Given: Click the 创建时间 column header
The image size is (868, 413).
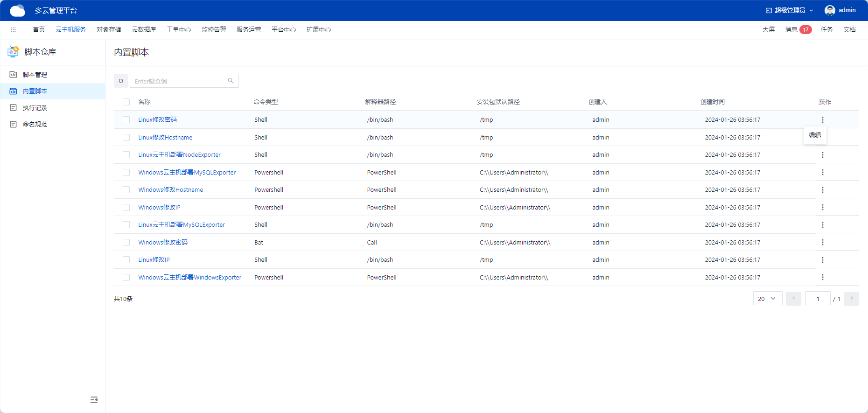Looking at the screenshot, I should (712, 102).
